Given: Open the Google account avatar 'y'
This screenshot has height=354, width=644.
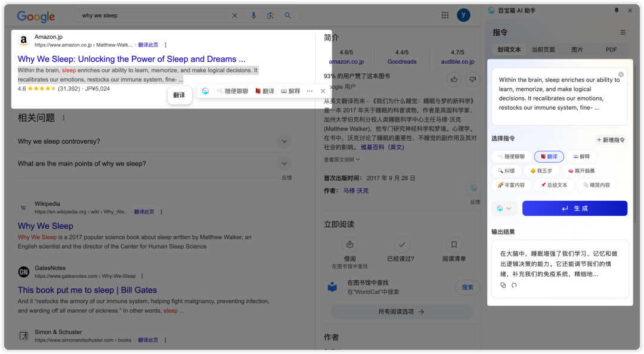Looking at the screenshot, I should [x=463, y=15].
